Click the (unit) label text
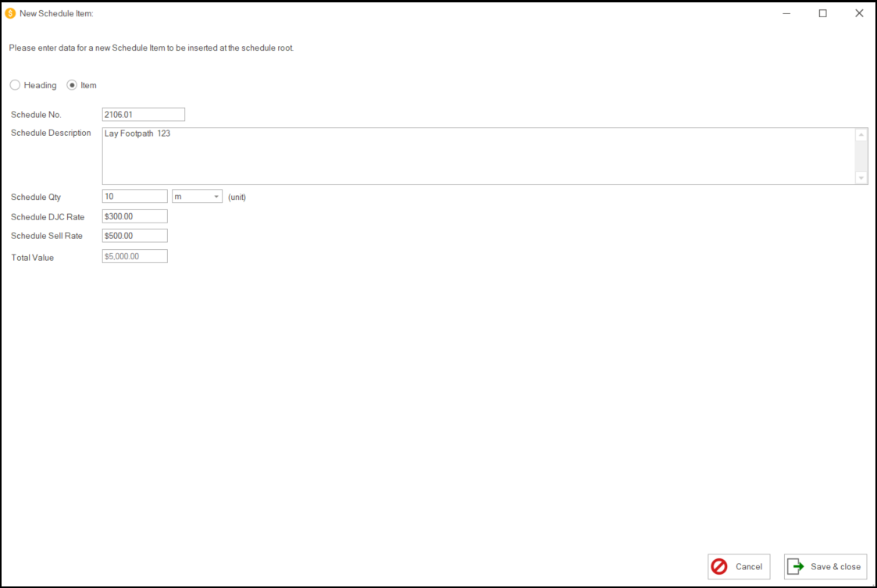 [x=237, y=197]
